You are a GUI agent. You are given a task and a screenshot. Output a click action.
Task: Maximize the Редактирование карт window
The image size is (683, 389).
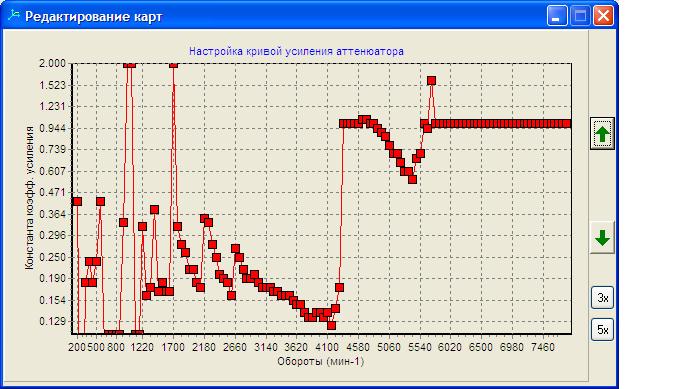click(580, 16)
